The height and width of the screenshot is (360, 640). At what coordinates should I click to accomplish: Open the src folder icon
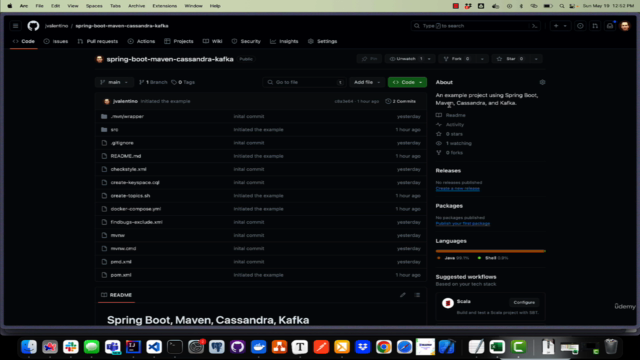(x=104, y=129)
